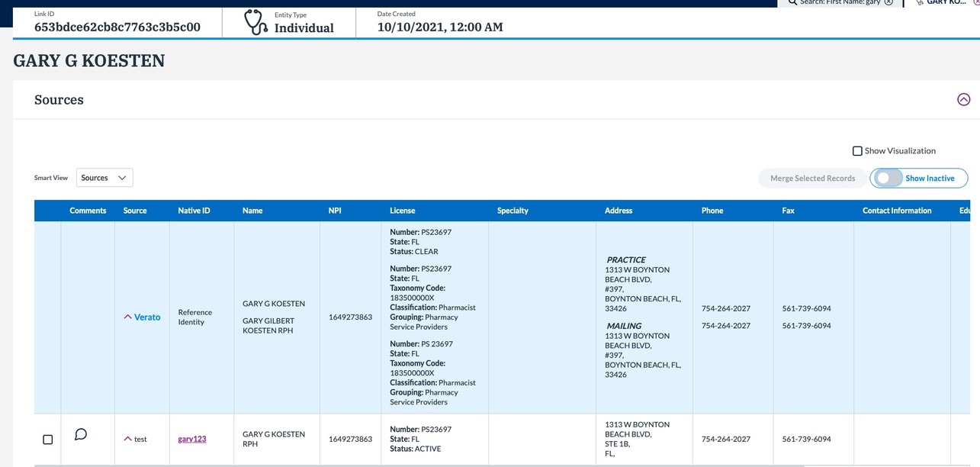Close the Search First Name tab
The height and width of the screenshot is (467, 980).
tap(888, 2)
